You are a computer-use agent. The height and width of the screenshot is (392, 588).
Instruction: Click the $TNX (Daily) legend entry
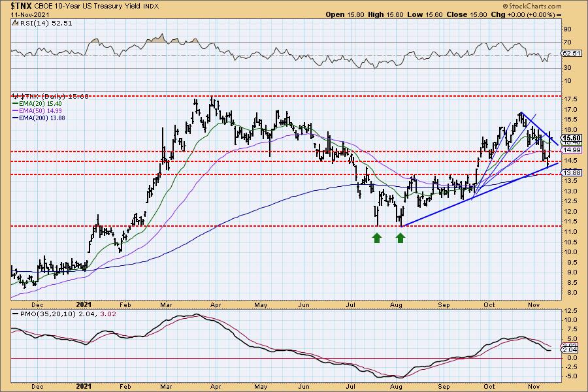tap(50, 97)
